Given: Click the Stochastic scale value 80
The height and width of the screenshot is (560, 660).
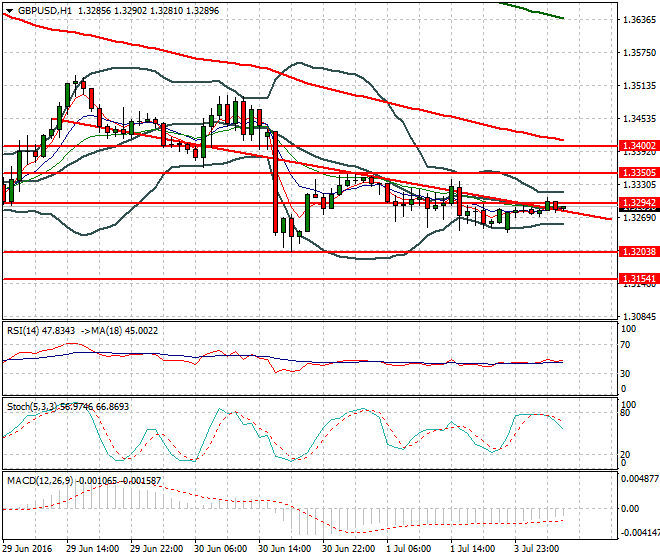Looking at the screenshot, I should pyautogui.click(x=625, y=413).
